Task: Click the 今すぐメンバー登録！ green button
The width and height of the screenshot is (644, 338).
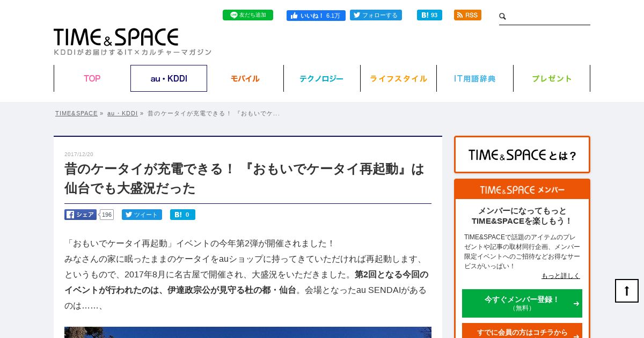Action: point(522,303)
